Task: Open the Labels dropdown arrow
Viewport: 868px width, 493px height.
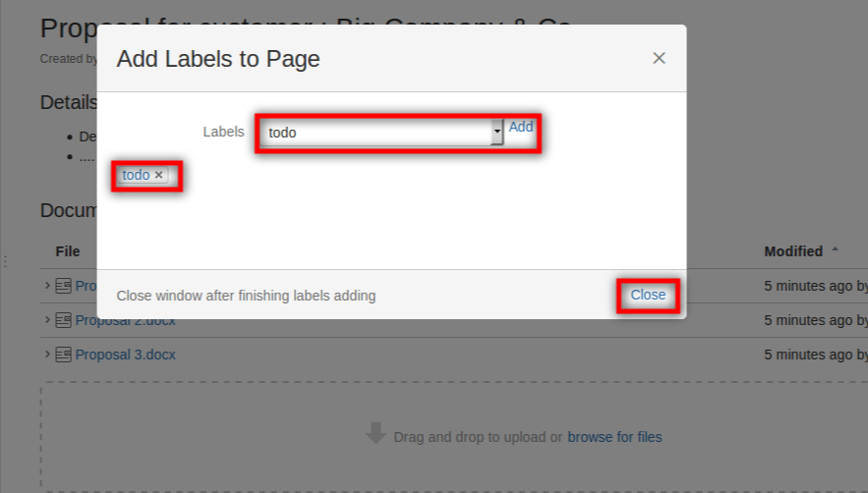Action: (x=497, y=132)
